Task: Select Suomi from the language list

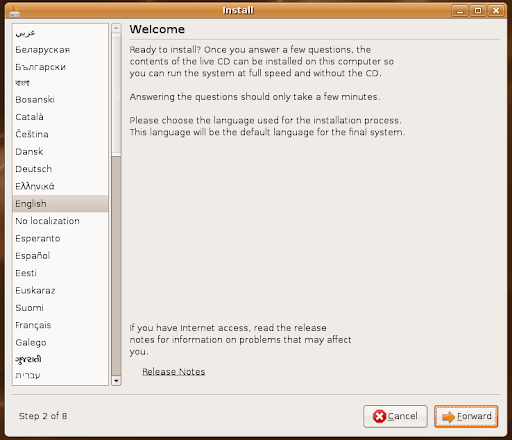Action: click(60, 308)
